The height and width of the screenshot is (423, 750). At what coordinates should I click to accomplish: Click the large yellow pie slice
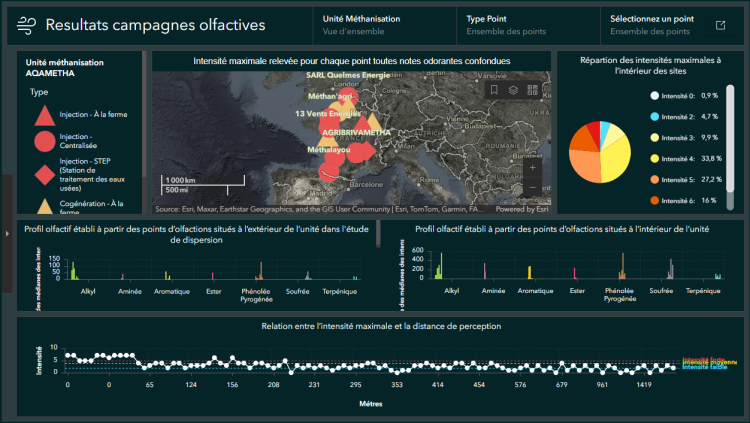pyautogui.click(x=616, y=160)
